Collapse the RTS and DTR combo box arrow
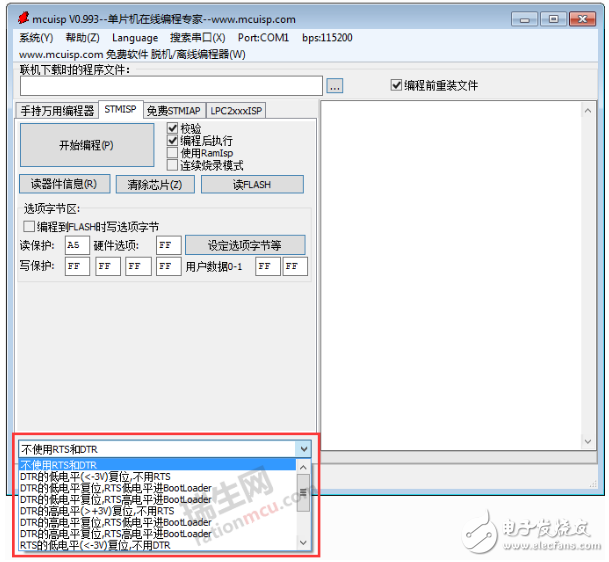Viewport: 609px width, 562px height. click(x=304, y=449)
